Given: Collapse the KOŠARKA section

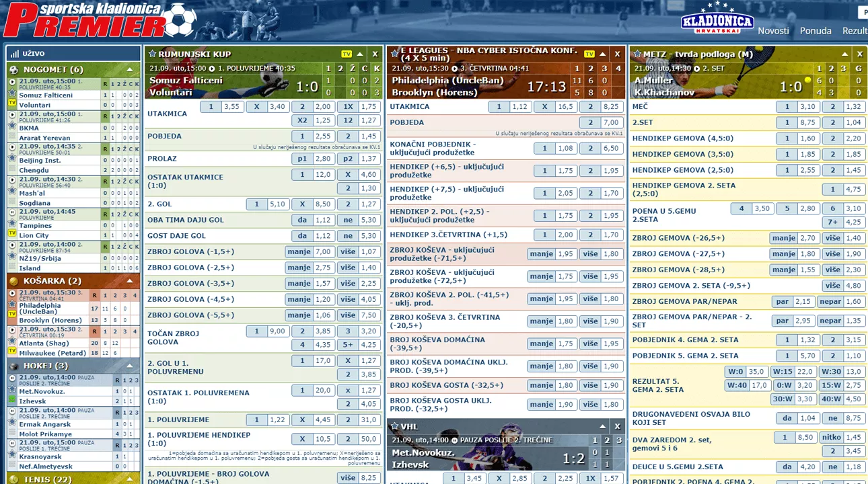Looking at the screenshot, I should point(130,280).
